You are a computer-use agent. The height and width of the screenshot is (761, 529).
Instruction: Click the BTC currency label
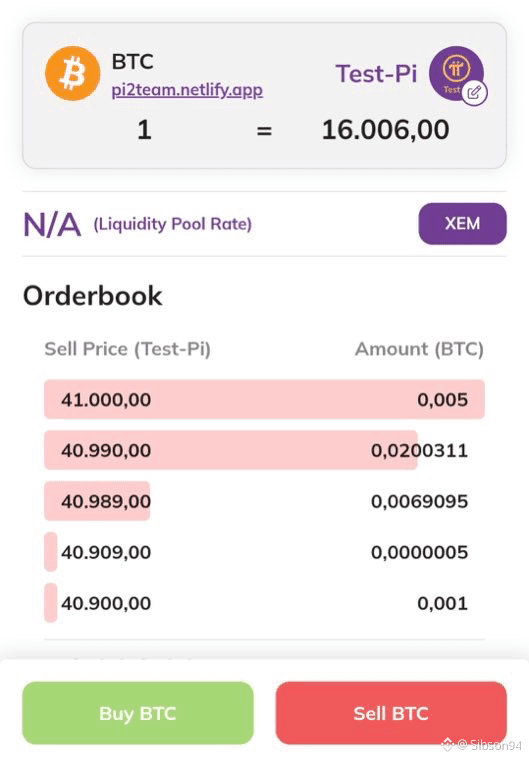[x=132, y=62]
